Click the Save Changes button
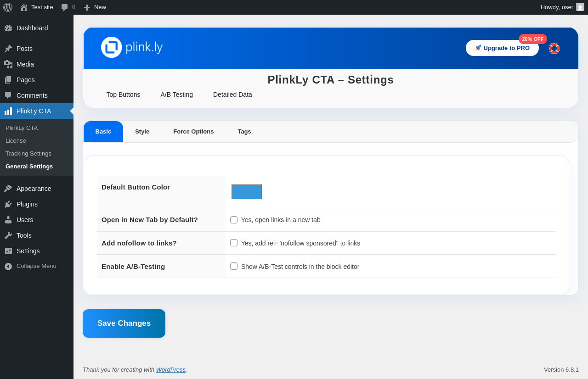The width and height of the screenshot is (588, 379). (124, 323)
